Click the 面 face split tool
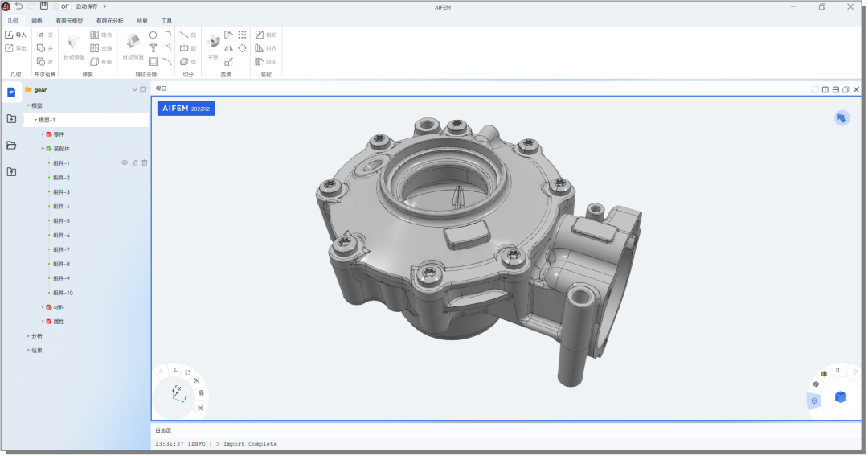The image size is (868, 456). (188, 48)
